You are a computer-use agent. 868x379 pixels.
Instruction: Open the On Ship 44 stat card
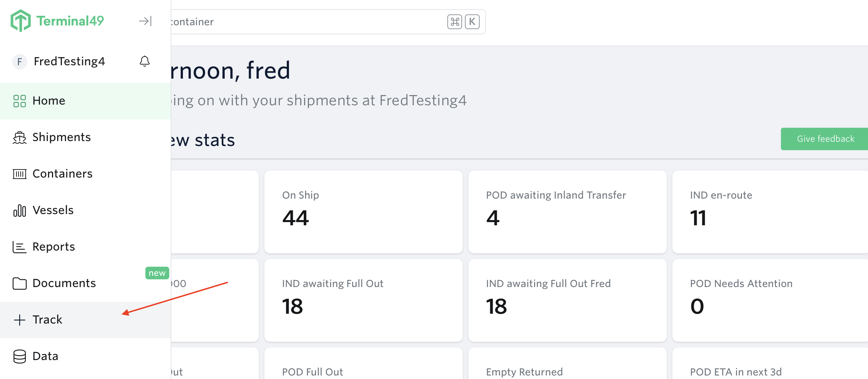click(363, 212)
